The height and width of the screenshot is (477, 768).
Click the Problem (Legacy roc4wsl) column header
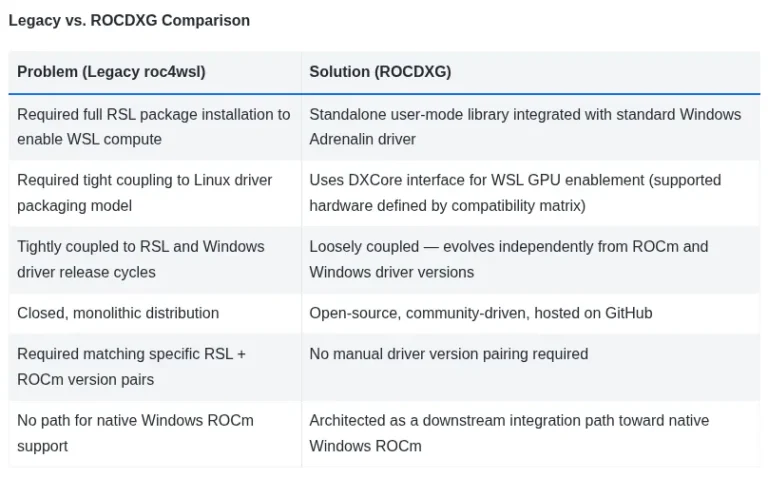click(x=111, y=72)
